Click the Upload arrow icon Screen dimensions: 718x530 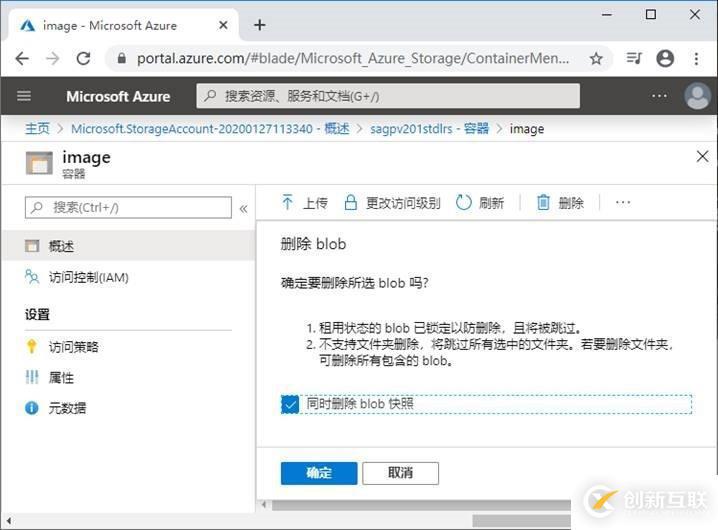(288, 202)
